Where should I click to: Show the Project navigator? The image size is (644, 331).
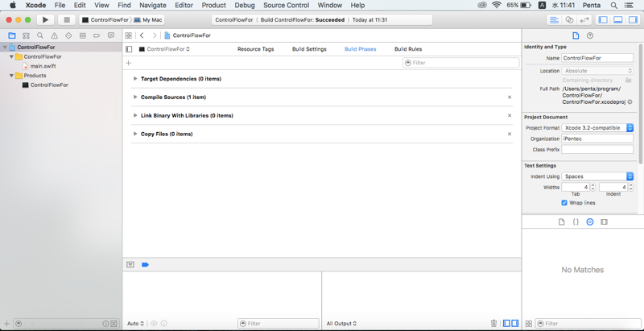(12, 35)
